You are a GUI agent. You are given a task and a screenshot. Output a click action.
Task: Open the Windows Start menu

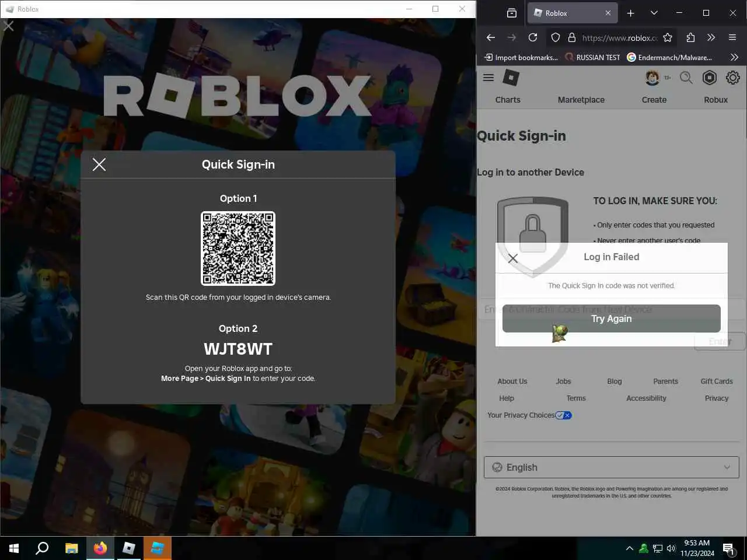[x=14, y=548]
